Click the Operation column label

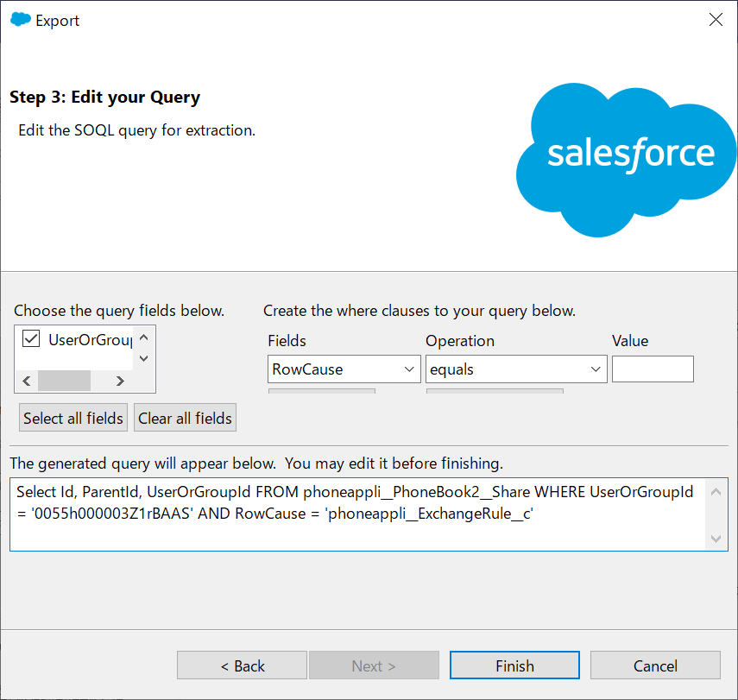[x=460, y=340]
